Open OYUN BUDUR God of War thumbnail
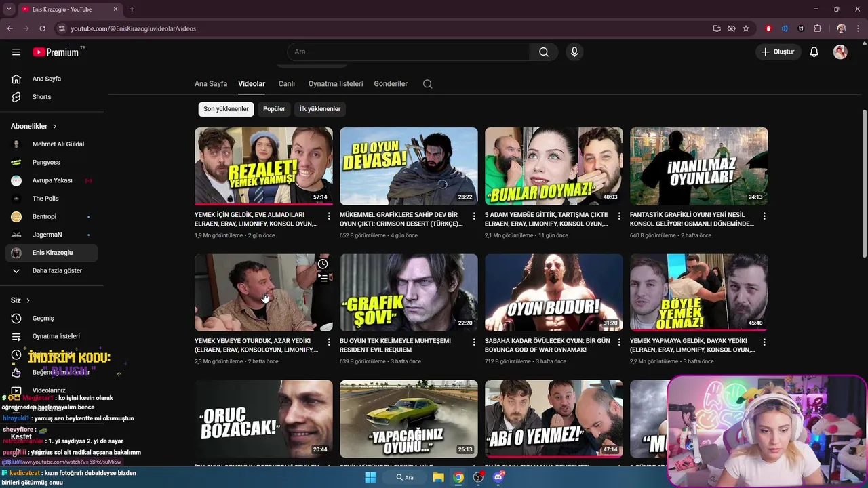Viewport: 868px width, 488px height. point(554,292)
